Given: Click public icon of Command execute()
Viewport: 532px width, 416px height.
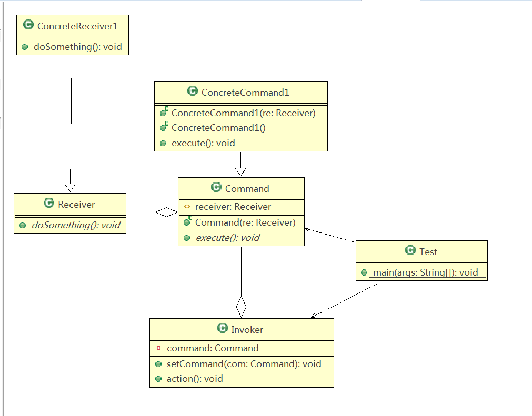Looking at the screenshot, I should pyautogui.click(x=187, y=238).
